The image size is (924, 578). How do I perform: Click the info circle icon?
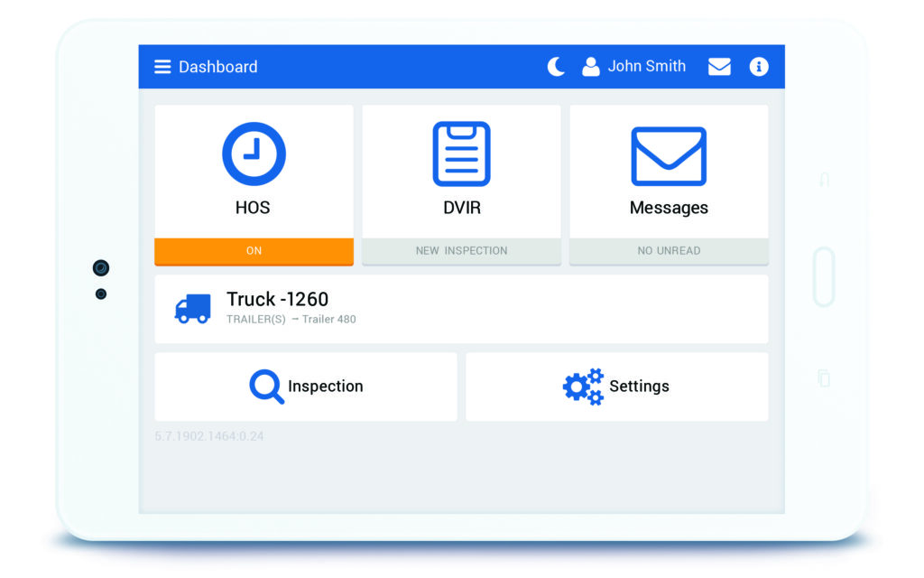tap(758, 67)
